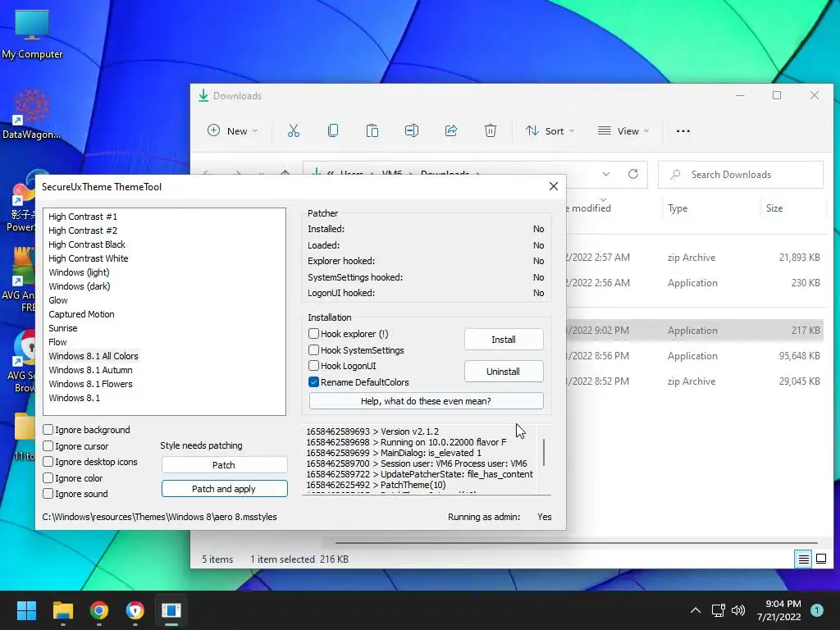Open the Windows Start button
The width and height of the screenshot is (840, 630).
26,610
